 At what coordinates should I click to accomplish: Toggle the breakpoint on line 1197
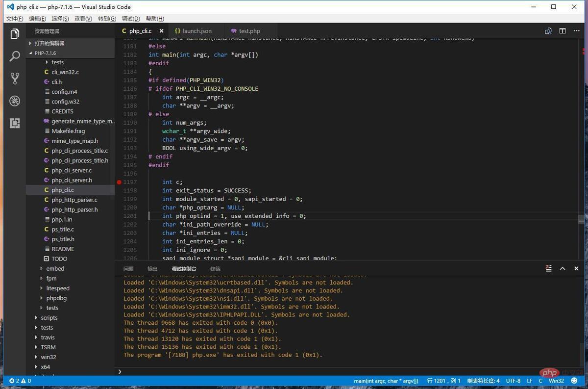(119, 182)
